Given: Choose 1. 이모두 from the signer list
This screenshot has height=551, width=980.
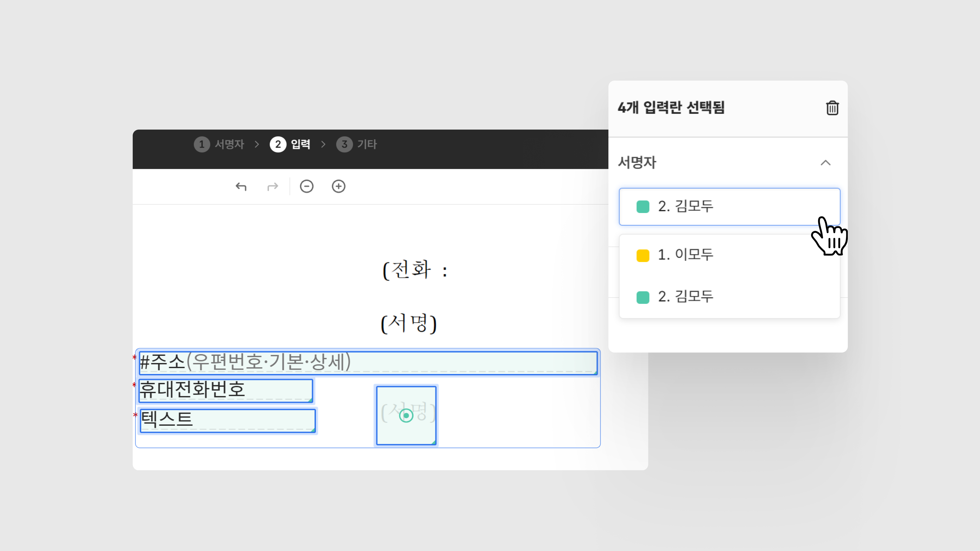Looking at the screenshot, I should pos(685,255).
